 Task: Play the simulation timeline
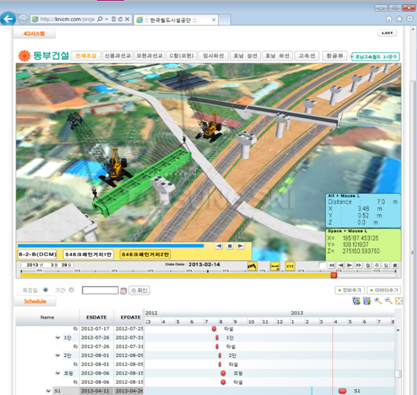click(x=349, y=265)
